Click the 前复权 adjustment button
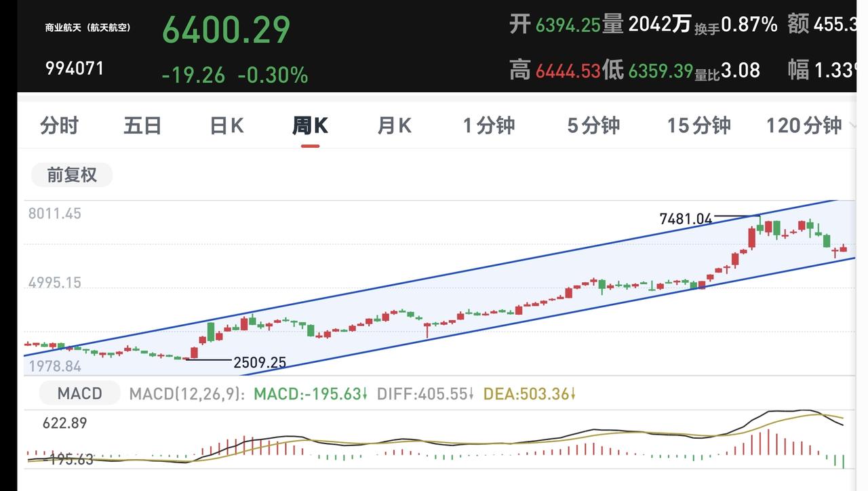Image resolution: width=868 pixels, height=491 pixels. [x=72, y=175]
